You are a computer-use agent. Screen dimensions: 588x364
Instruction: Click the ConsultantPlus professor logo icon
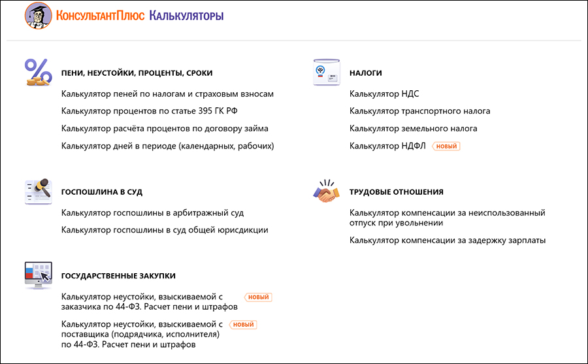pos(39,15)
